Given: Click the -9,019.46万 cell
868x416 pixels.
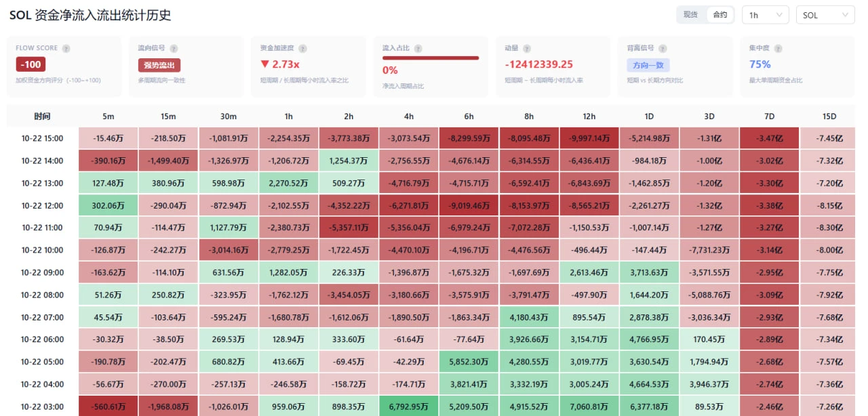Looking at the screenshot, I should 469,206.
